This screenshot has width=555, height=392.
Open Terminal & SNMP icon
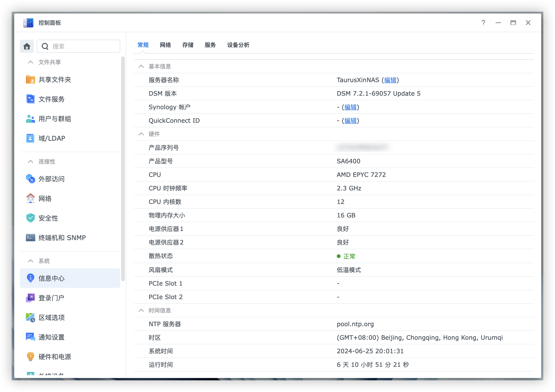point(30,238)
